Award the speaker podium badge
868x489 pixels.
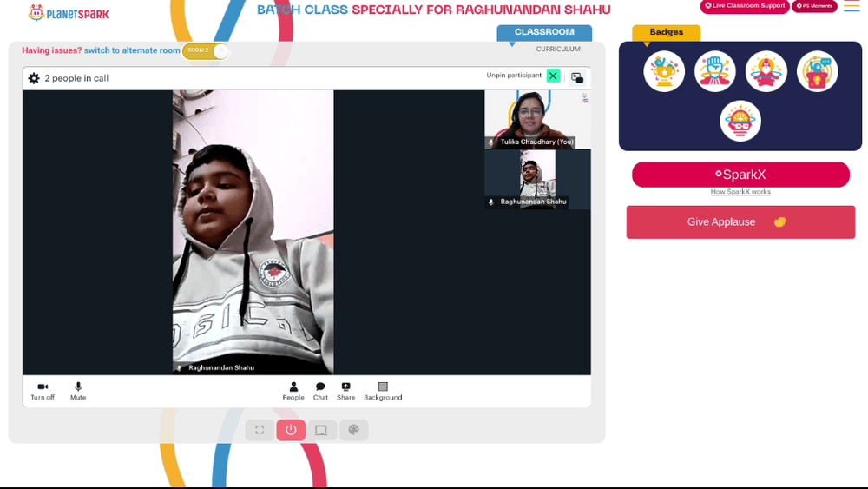[x=818, y=71]
